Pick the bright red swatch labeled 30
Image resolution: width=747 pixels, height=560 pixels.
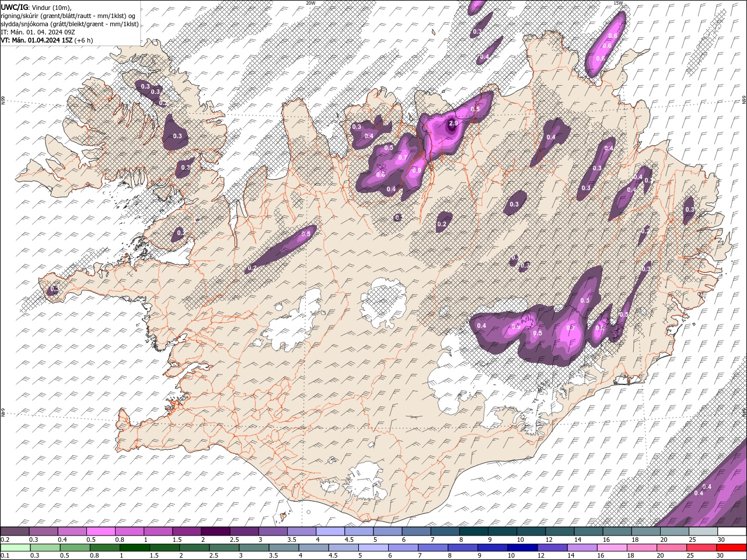[x=731, y=548]
